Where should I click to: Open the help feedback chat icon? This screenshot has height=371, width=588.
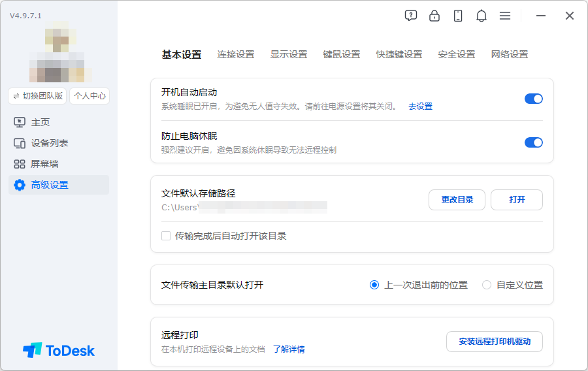tap(411, 16)
